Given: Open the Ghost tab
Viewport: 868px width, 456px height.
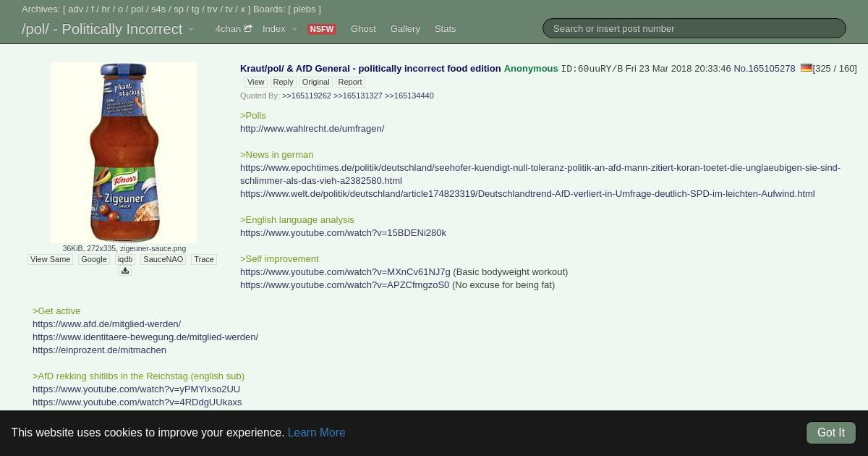Looking at the screenshot, I should pyautogui.click(x=363, y=29).
